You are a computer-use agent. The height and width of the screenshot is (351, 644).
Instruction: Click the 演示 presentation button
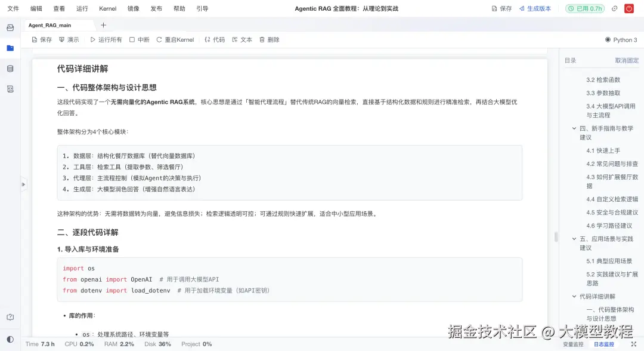click(69, 40)
